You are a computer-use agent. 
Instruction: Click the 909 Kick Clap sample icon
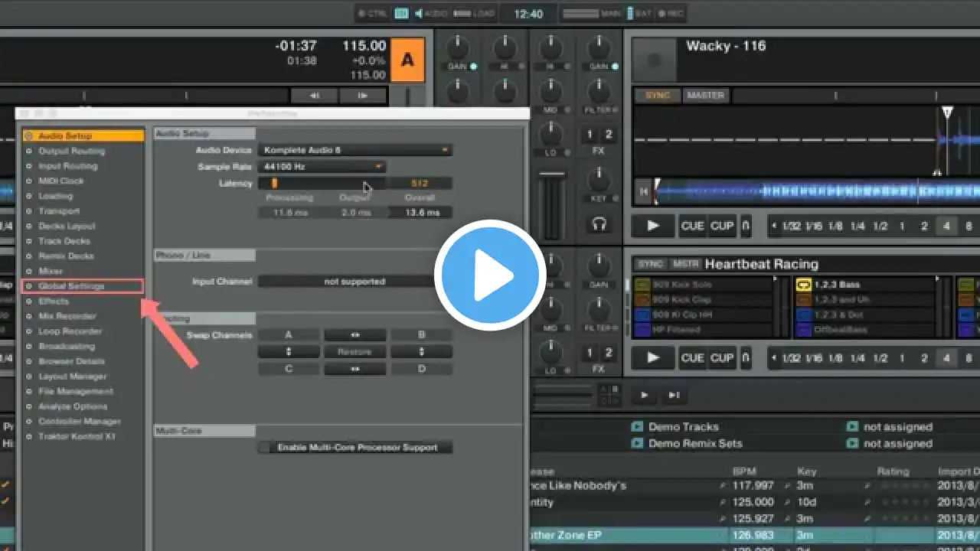642,299
